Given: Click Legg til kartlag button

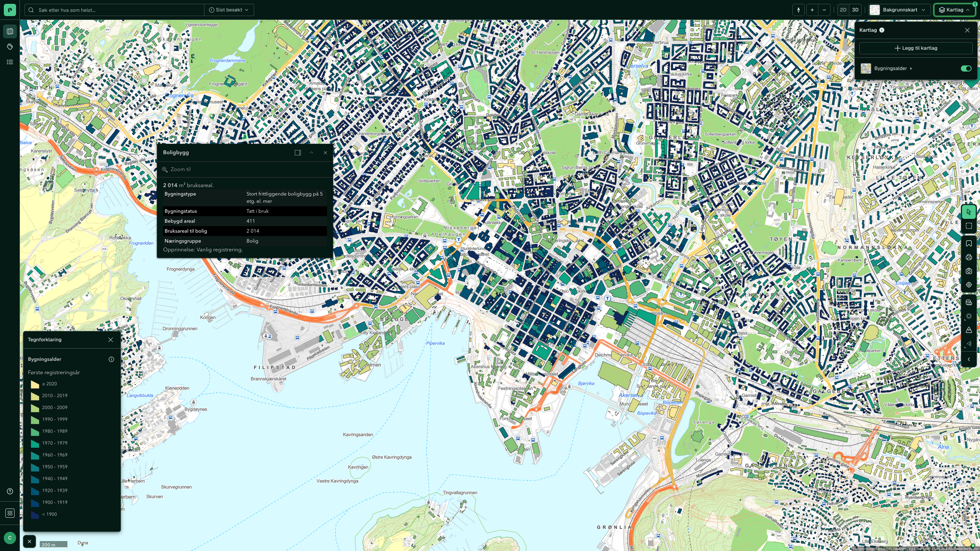Looking at the screenshot, I should click(916, 48).
